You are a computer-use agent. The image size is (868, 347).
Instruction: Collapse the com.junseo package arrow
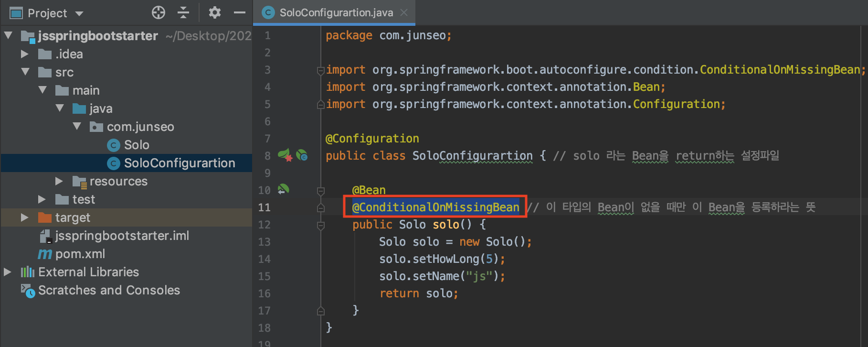point(77,126)
